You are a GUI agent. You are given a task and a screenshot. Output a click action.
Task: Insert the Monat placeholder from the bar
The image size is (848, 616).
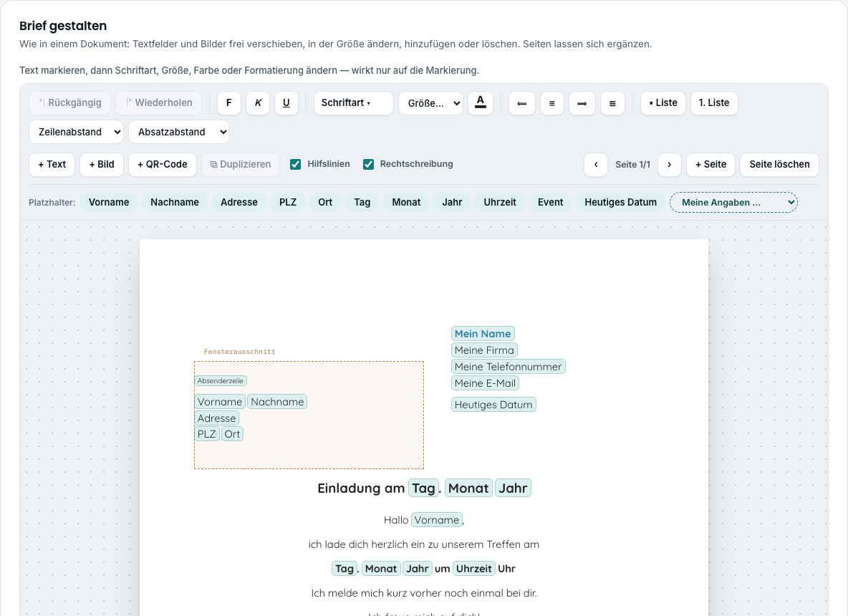pyautogui.click(x=406, y=202)
